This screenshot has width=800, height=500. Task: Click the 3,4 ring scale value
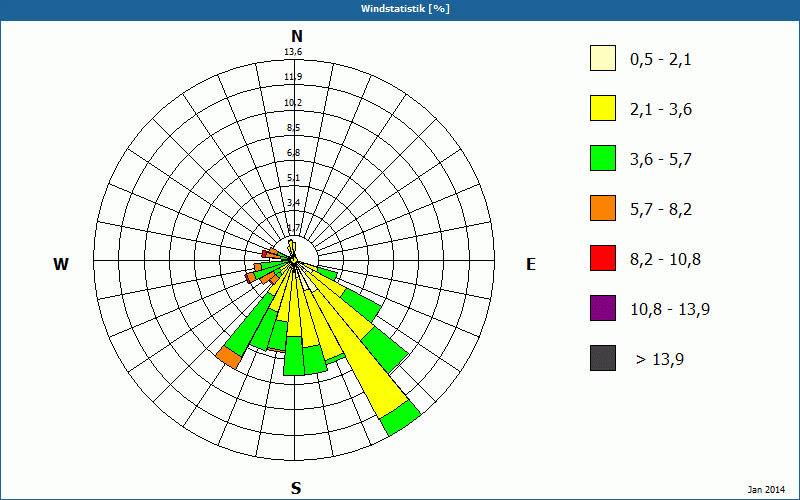pyautogui.click(x=293, y=203)
